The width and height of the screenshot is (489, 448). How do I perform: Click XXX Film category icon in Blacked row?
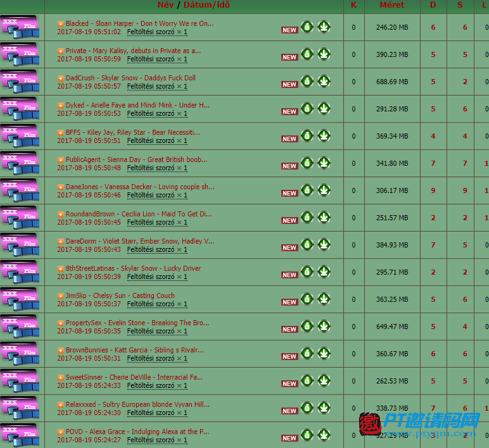(20, 27)
